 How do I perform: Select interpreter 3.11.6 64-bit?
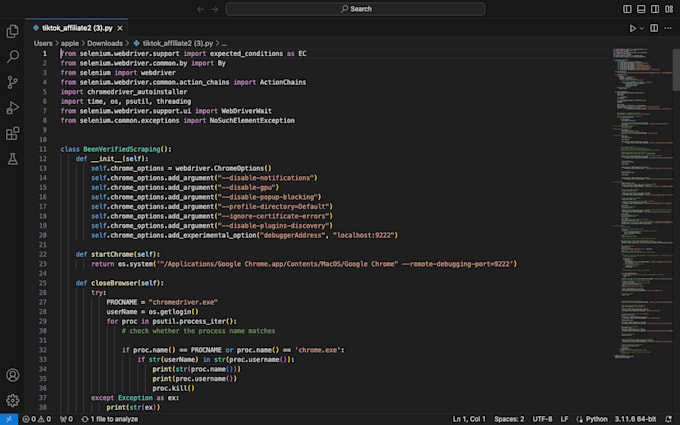(635, 419)
